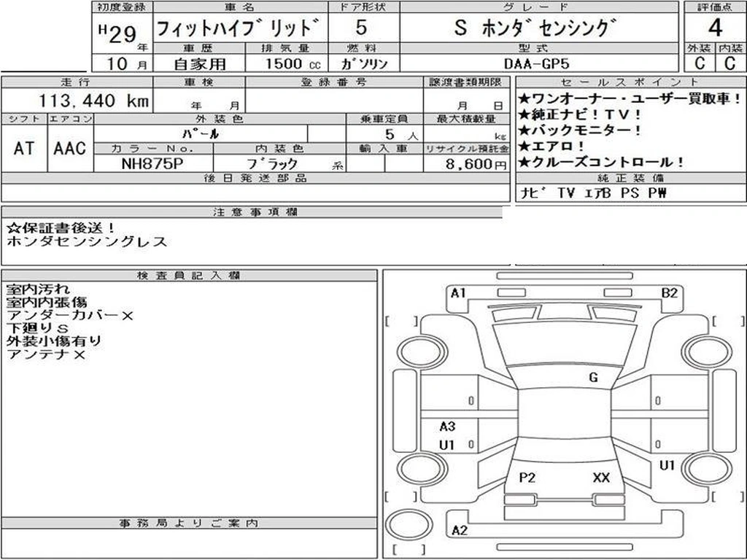Select the 検査員記入欄 section header
Image resolution: width=747 pixels, height=560 pixels.
click(x=189, y=275)
